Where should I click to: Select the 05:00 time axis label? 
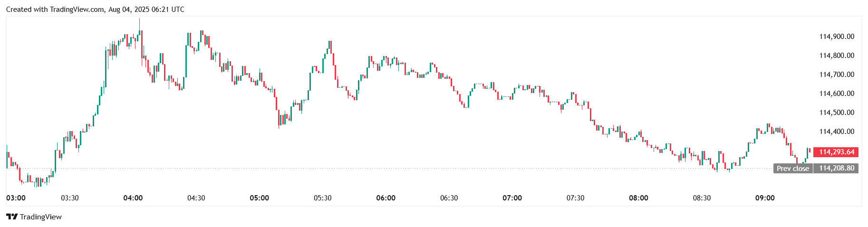[260, 198]
